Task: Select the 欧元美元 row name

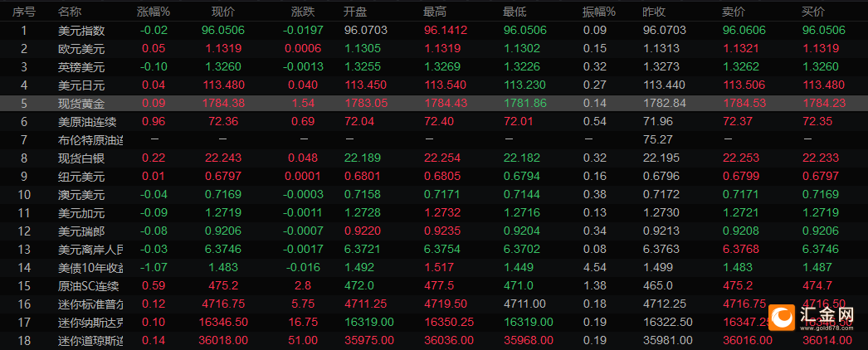Action: click(x=80, y=49)
